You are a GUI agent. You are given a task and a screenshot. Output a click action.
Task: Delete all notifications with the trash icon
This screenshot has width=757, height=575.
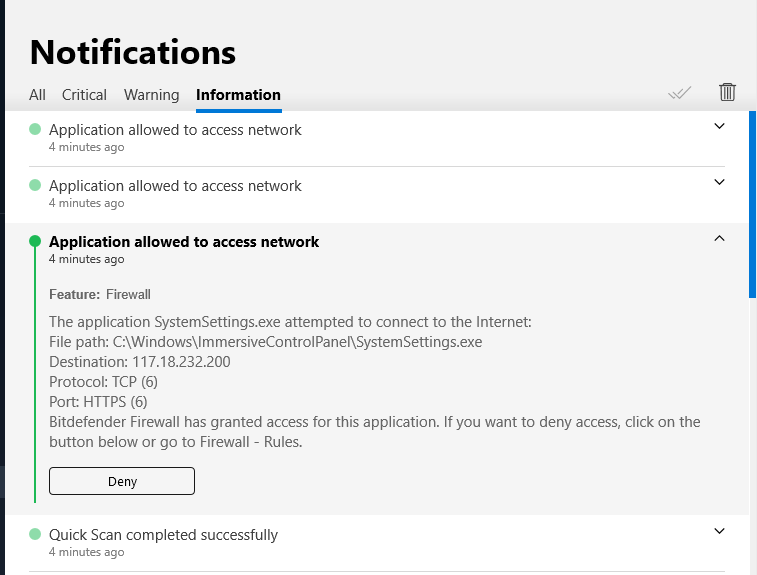coord(727,92)
